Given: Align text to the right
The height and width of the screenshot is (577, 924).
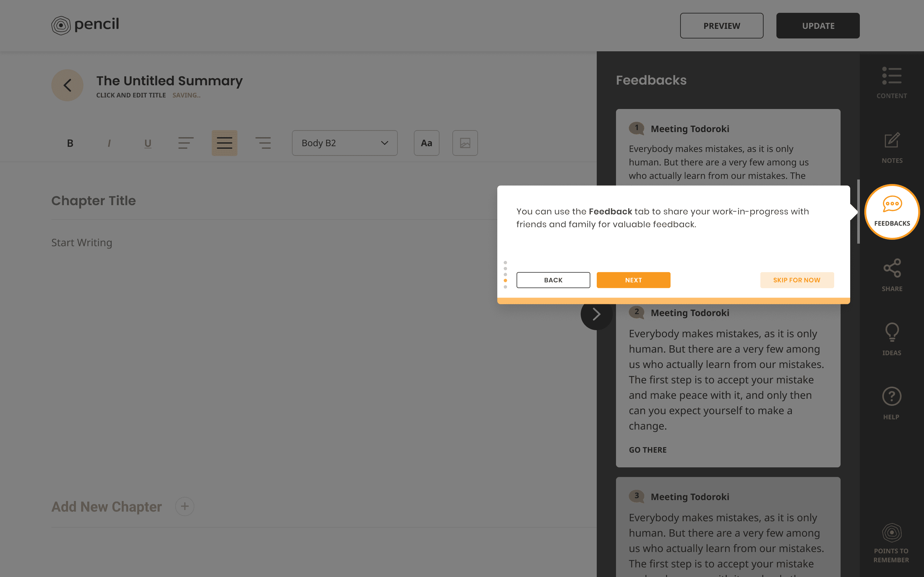Looking at the screenshot, I should 263,143.
